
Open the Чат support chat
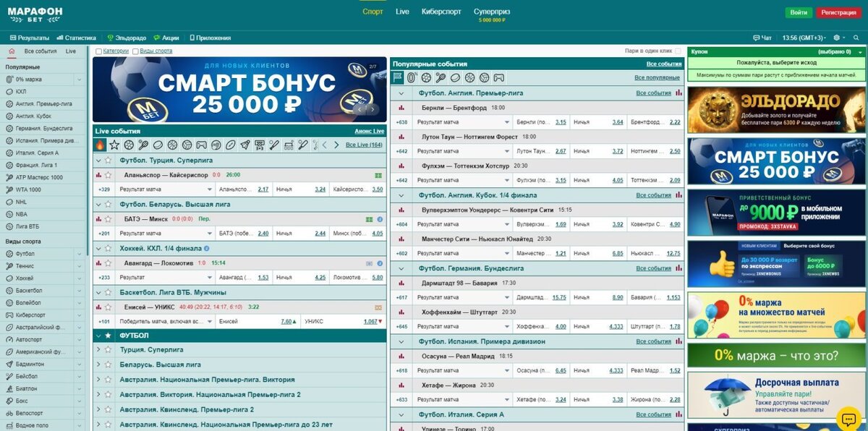[x=763, y=38]
